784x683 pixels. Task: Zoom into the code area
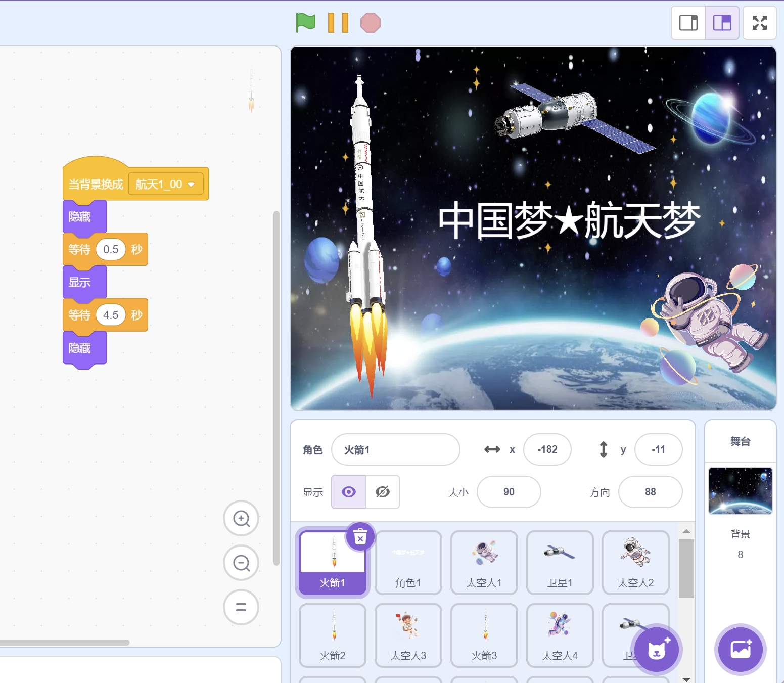tap(241, 518)
